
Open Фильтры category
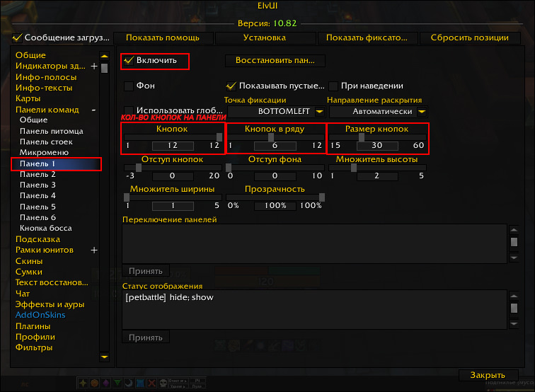(x=34, y=347)
